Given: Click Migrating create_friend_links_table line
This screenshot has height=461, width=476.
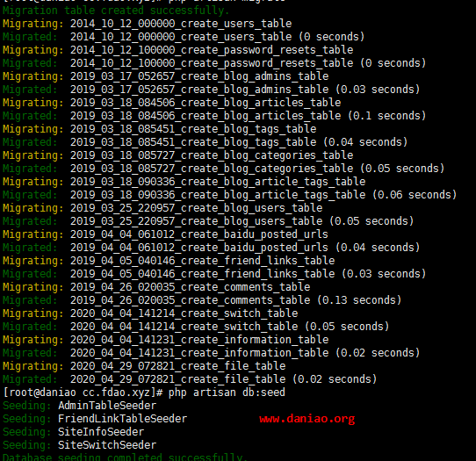Looking at the screenshot, I should (169, 261).
